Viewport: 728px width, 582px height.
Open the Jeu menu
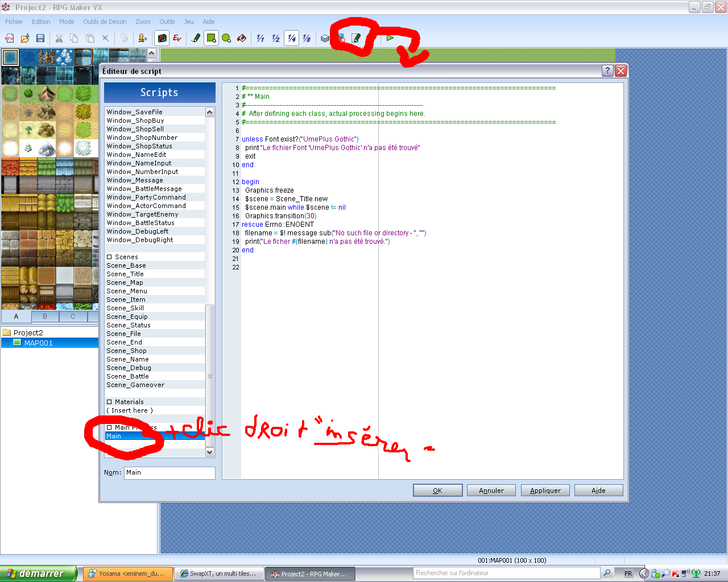tap(189, 22)
